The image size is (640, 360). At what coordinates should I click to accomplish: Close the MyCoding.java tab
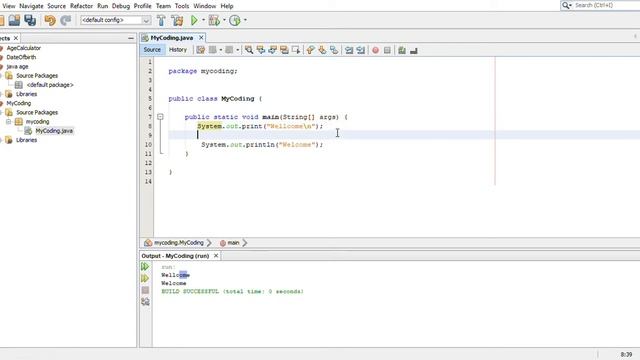(201, 38)
